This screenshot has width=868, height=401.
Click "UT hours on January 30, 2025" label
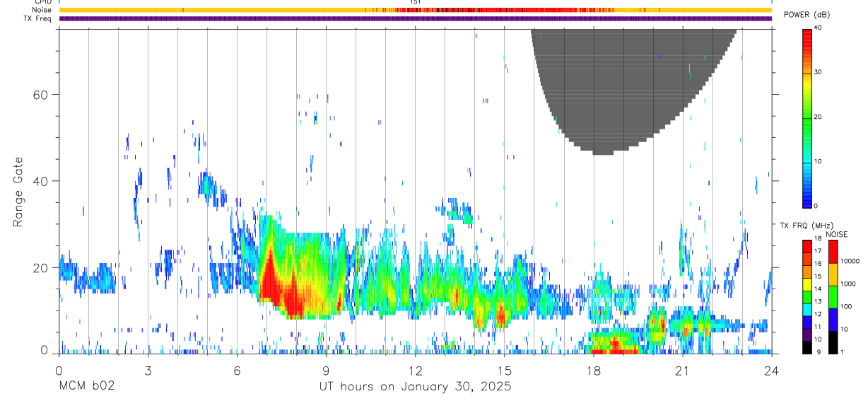pos(415,387)
